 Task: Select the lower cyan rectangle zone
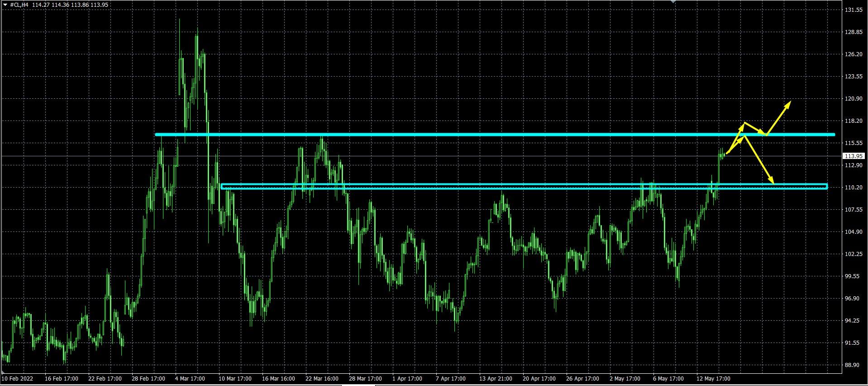(x=453, y=186)
